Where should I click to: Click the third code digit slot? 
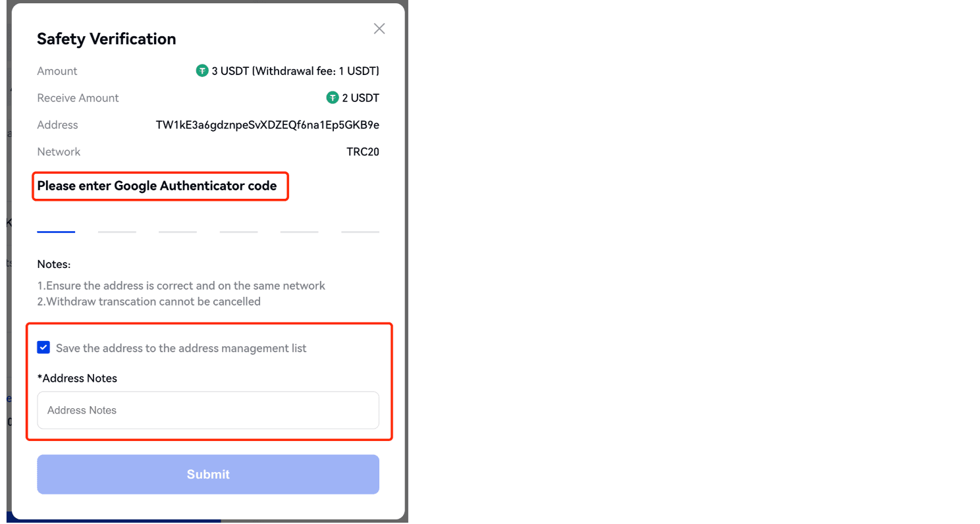click(x=177, y=227)
